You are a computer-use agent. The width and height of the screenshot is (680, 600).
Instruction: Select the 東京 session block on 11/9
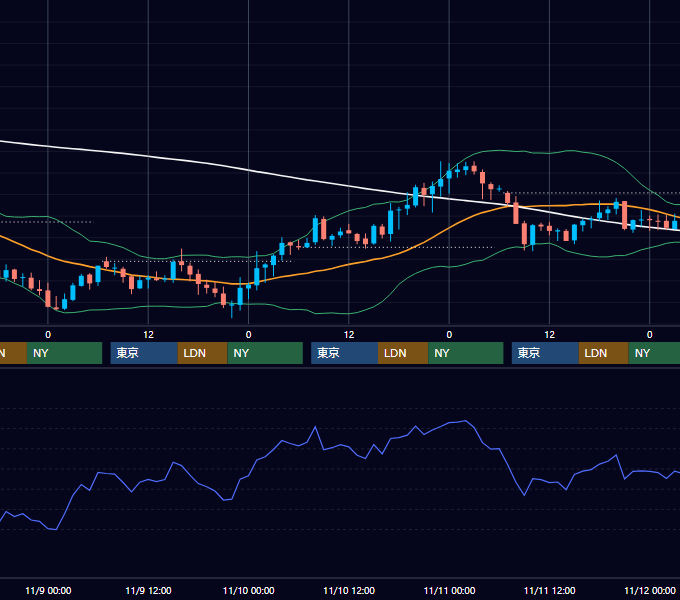(144, 353)
